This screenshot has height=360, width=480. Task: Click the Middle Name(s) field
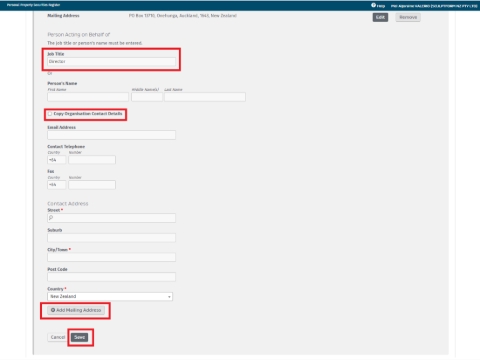tap(147, 97)
